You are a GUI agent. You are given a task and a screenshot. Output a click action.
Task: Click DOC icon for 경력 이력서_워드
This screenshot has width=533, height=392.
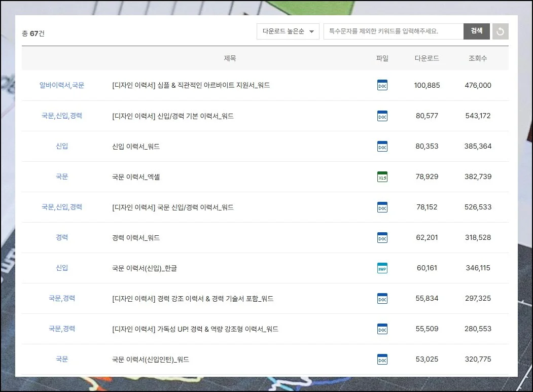tap(382, 237)
